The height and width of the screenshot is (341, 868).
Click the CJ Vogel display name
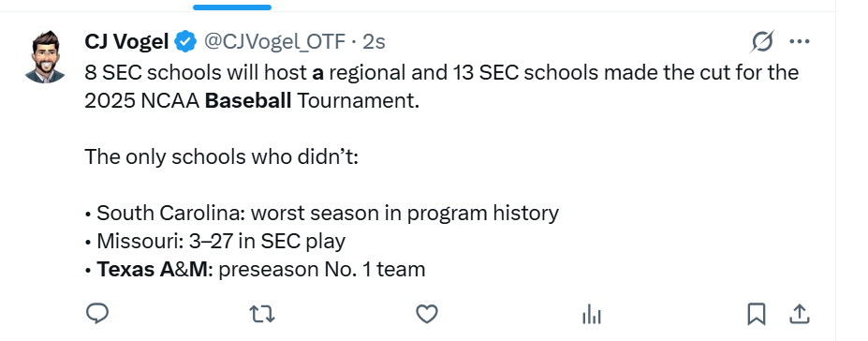pos(126,41)
